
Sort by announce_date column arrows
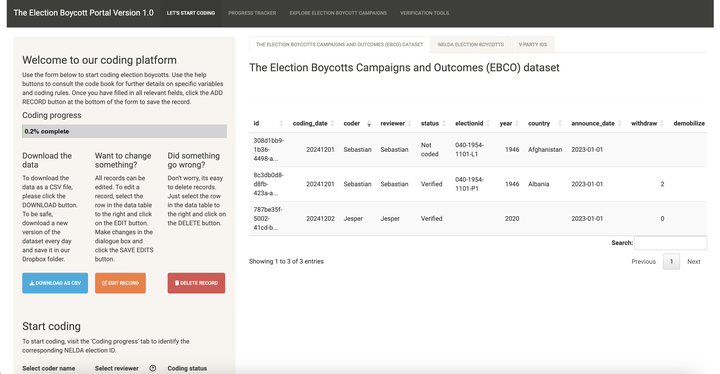click(619, 123)
